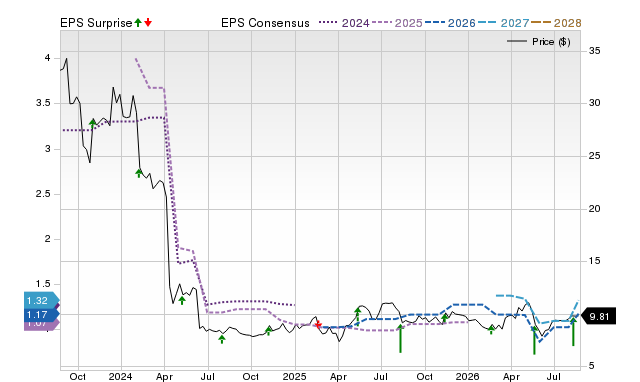Click the 1.5 label on the left EPS axis

point(43,284)
